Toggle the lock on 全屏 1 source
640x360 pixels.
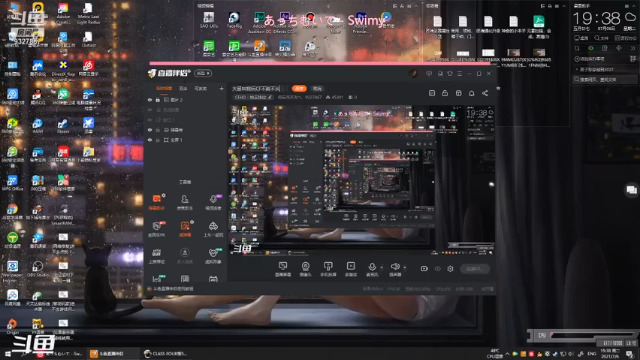158,140
